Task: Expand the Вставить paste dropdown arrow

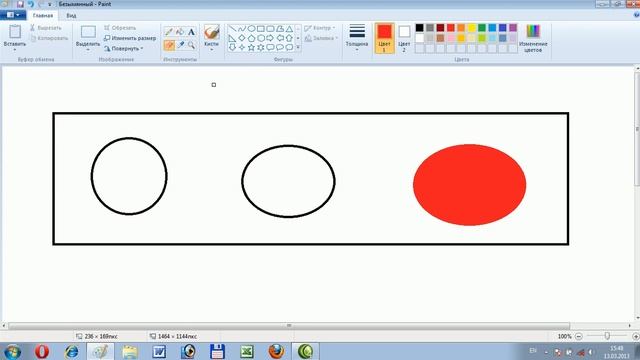Action: (x=15, y=50)
